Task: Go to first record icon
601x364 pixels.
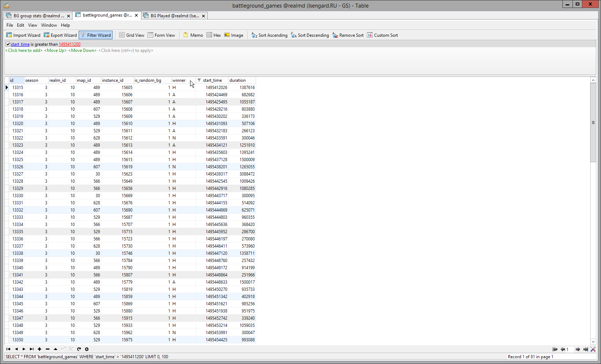Action: point(8,349)
